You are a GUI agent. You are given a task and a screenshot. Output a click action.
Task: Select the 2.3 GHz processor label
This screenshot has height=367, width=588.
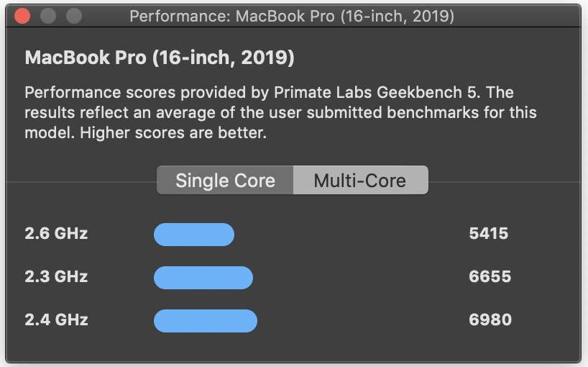[56, 277]
